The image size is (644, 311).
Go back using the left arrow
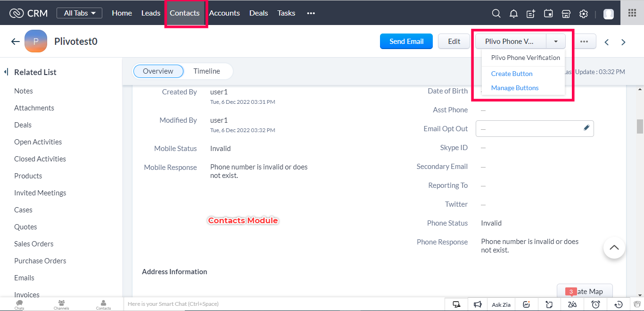(x=16, y=42)
